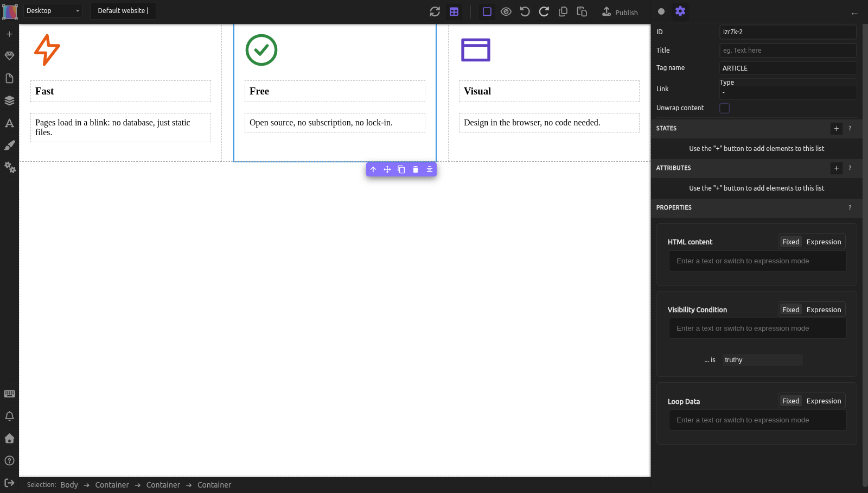Screen dimensions: 868x493
Task: Click the copy style icon in top toolbar
Action: [x=563, y=11]
